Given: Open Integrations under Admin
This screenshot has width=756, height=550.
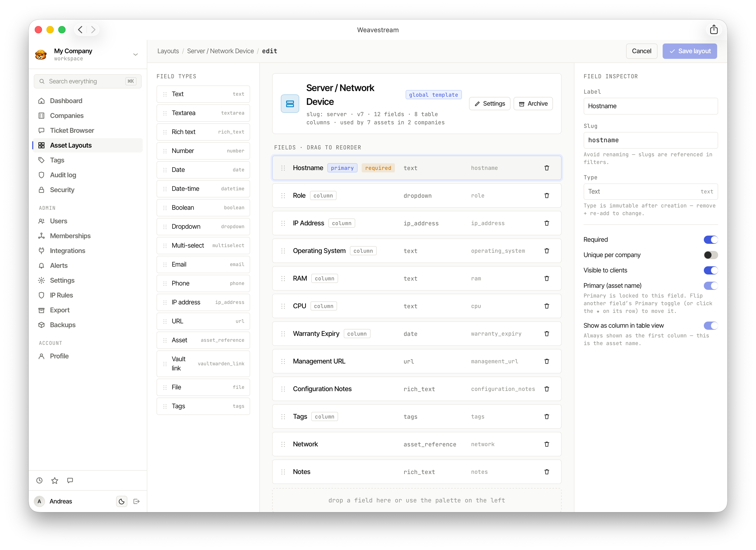Looking at the screenshot, I should 88,251.
